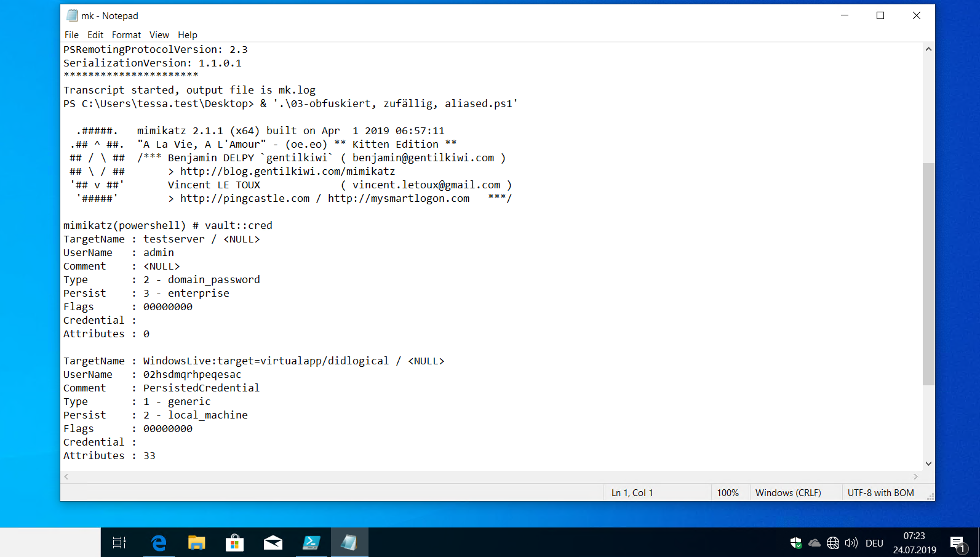Click the '2 - local_machine' persist value
The width and height of the screenshot is (980, 557).
tap(196, 415)
